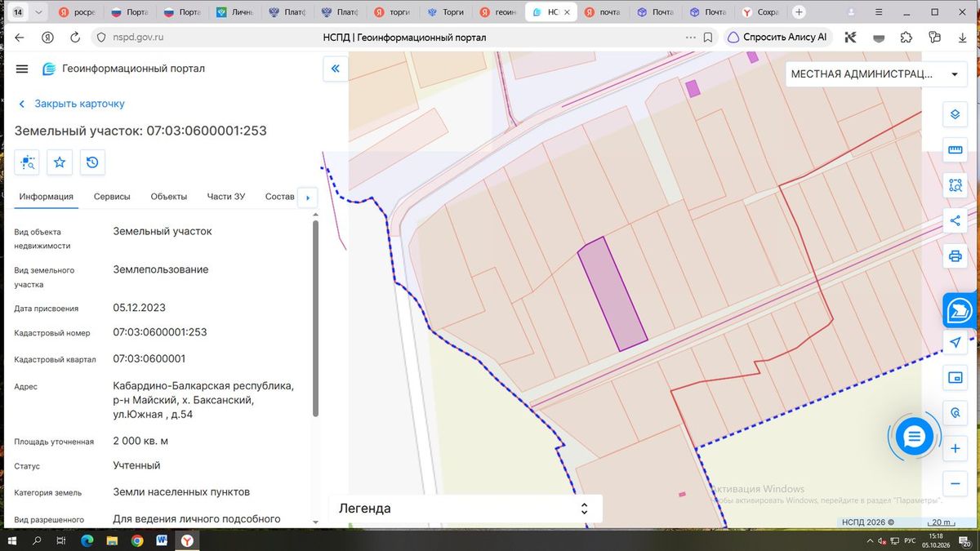Screen dimensions: 980x551
Task: Zoom out of the map
Action: pos(955,484)
